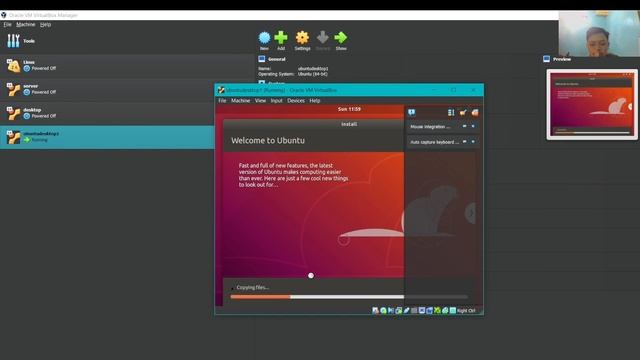Open File menu in the VM window
640x360 pixels.
pyautogui.click(x=222, y=100)
